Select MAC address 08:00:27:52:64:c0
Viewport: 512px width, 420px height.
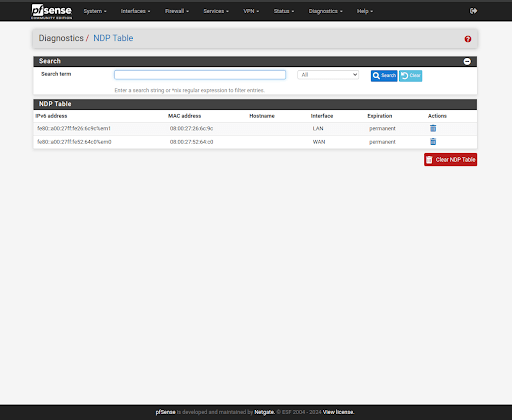pos(191,142)
